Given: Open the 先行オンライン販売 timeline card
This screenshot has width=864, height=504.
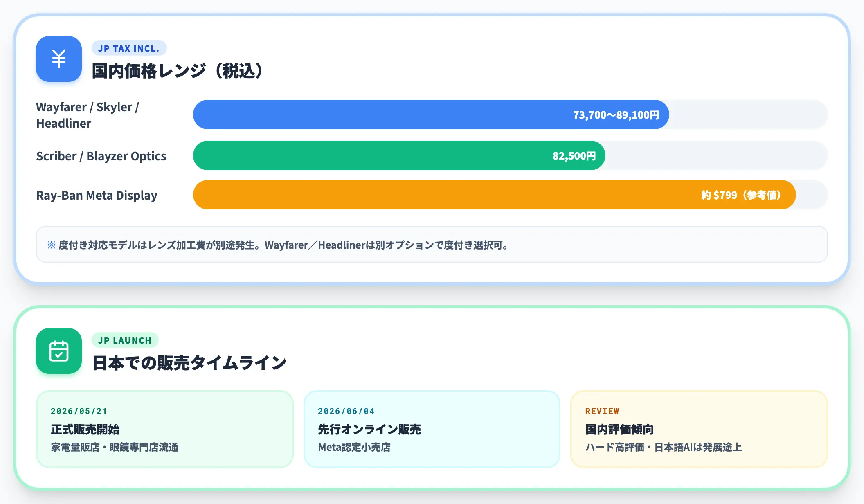Looking at the screenshot, I should [x=432, y=429].
